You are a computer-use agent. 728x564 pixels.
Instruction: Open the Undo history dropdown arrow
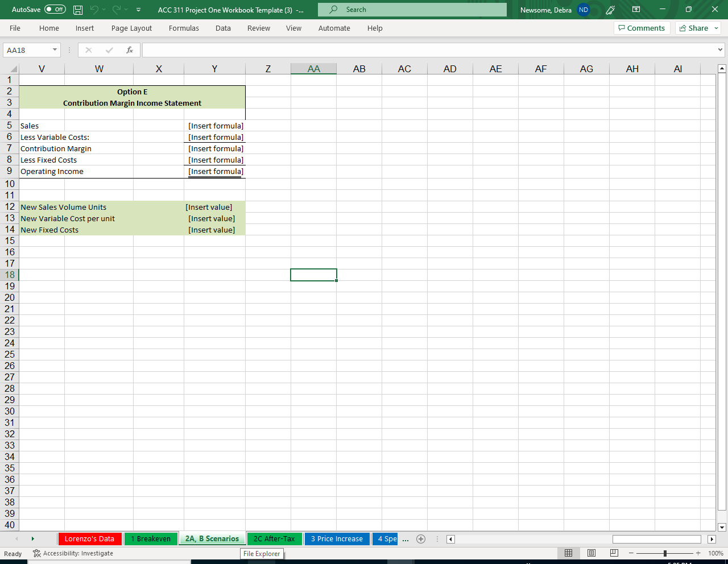[x=104, y=10]
